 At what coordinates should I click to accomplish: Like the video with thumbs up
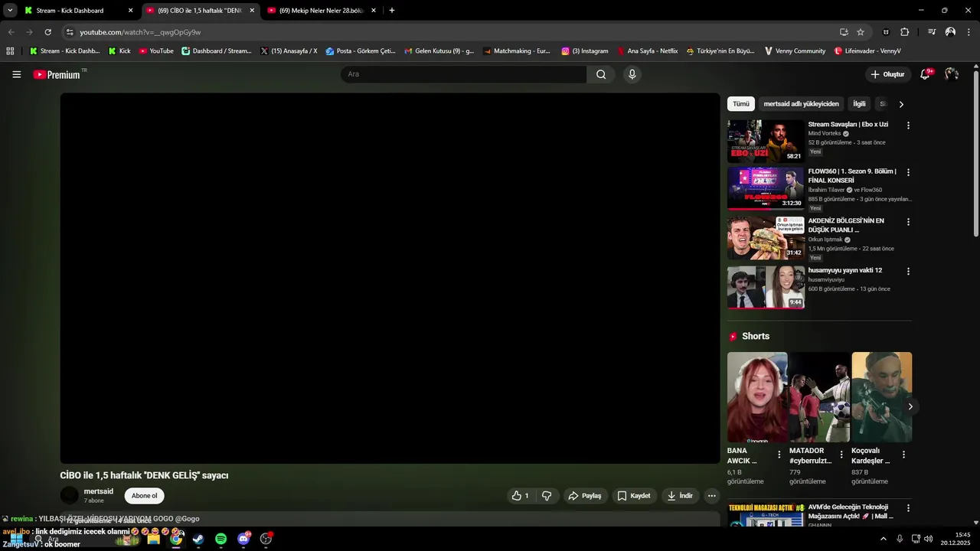point(521,496)
